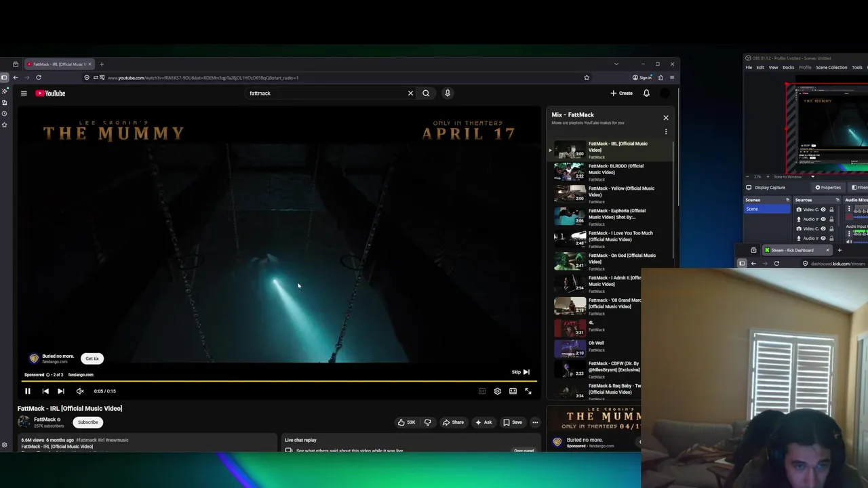Image resolution: width=868 pixels, height=488 pixels.
Task: Open the player settings gear
Action: coord(498,391)
